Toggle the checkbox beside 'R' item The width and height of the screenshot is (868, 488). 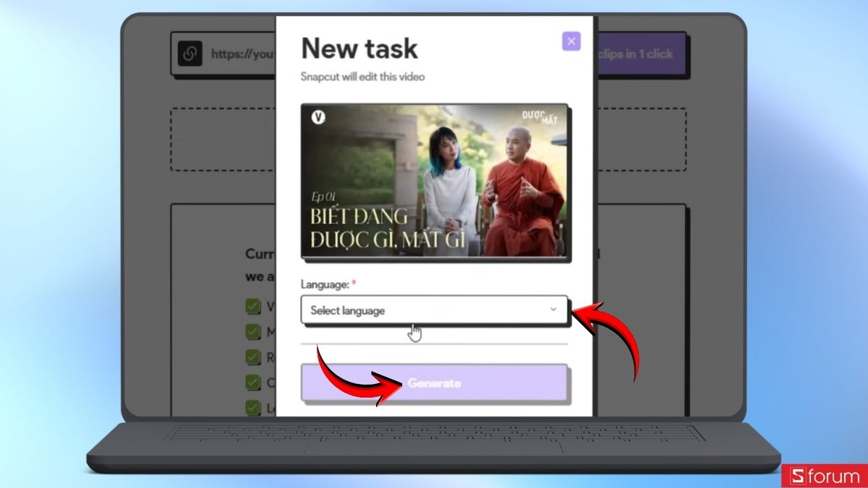(x=252, y=357)
